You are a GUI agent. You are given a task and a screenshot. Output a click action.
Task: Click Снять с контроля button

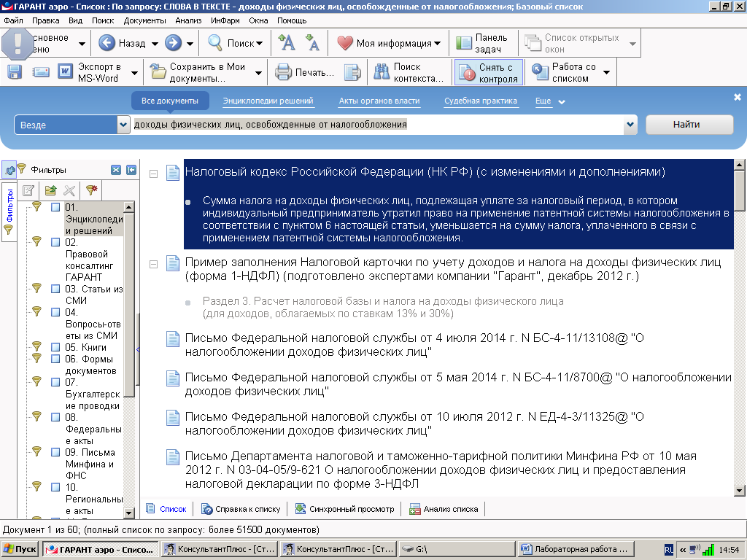pyautogui.click(x=489, y=73)
